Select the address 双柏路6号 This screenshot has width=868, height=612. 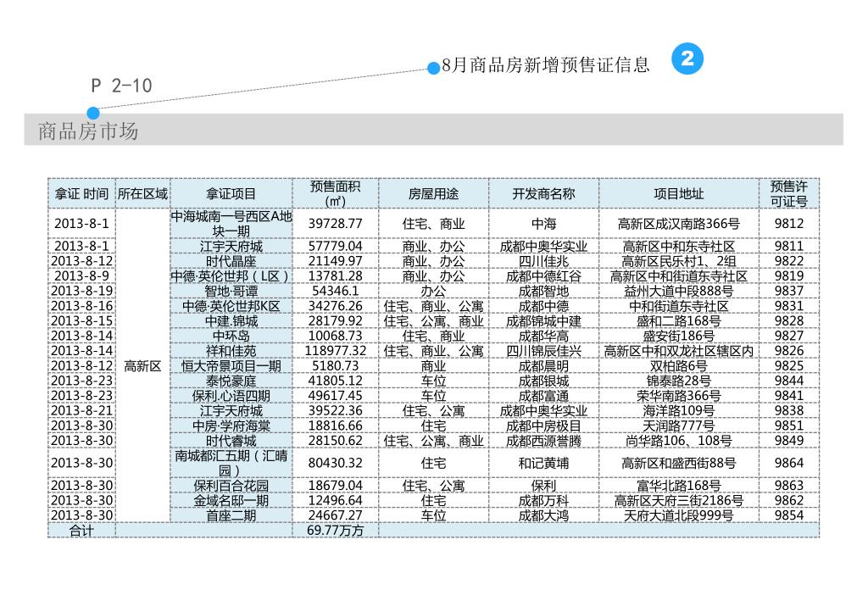[x=679, y=366]
